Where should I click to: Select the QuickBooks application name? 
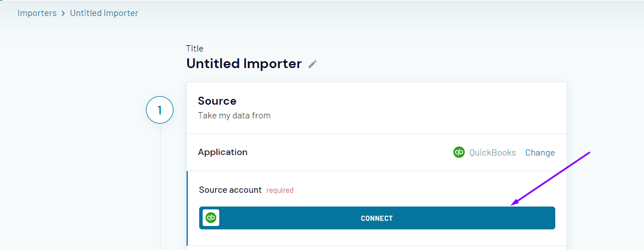coord(492,153)
